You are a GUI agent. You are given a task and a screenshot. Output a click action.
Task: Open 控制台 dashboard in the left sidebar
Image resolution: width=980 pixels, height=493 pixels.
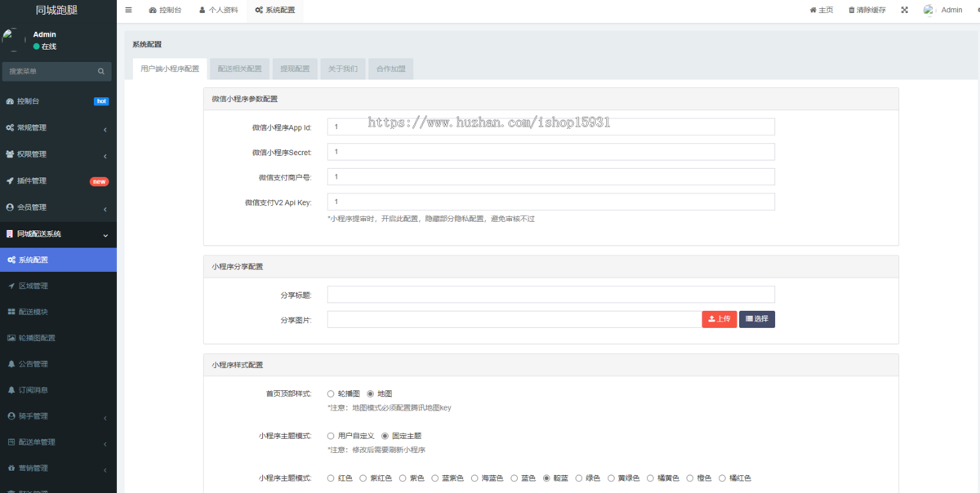pyautogui.click(x=58, y=101)
